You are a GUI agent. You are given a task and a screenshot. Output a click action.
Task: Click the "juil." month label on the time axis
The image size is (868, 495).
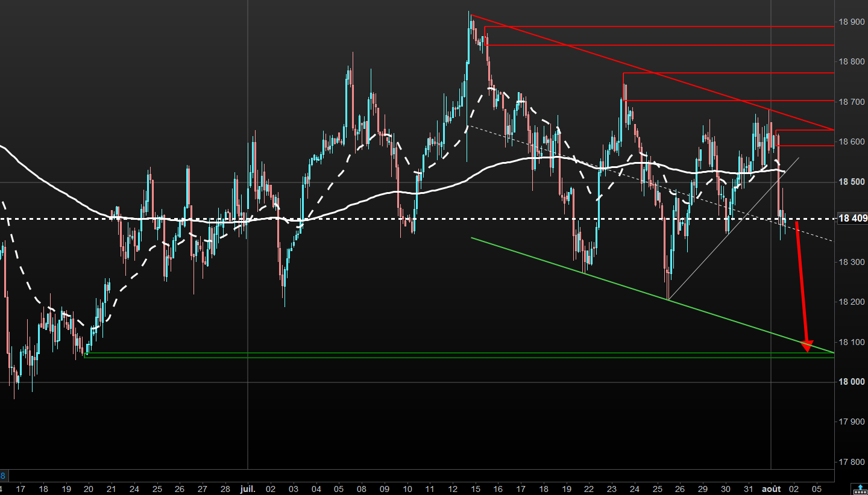click(247, 488)
